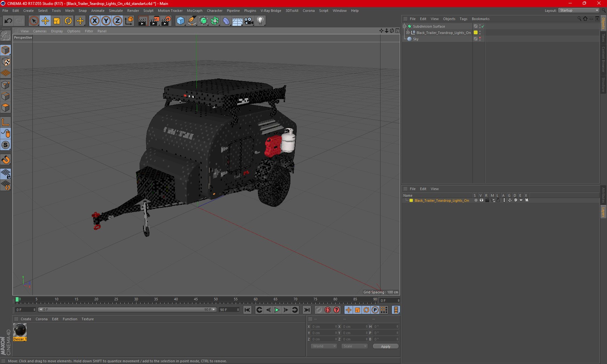Add a Light object
The image size is (607, 364).
[260, 21]
